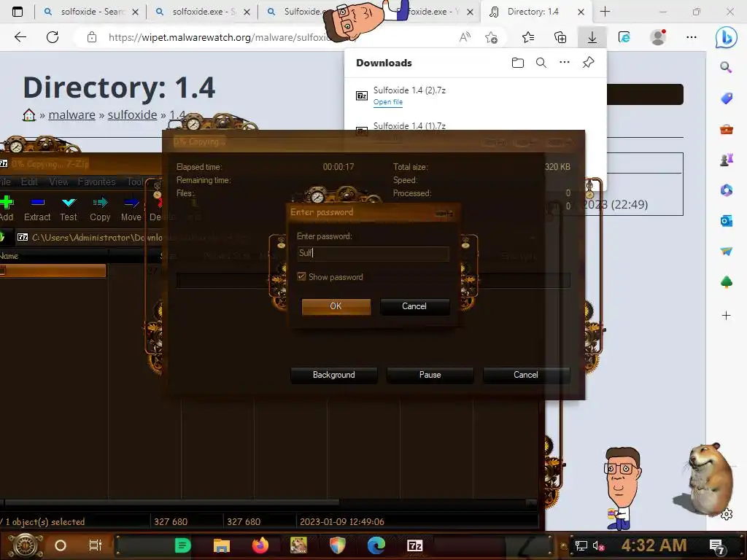The image size is (747, 560).
Task: Select the highlighted file row in 7-Zip
Action: click(53, 271)
